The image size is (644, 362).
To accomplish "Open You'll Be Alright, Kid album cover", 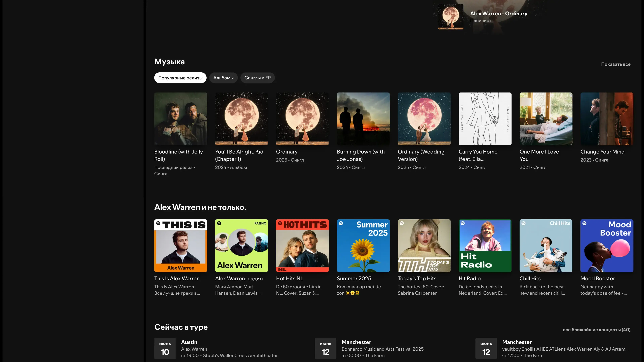I will coord(241,119).
